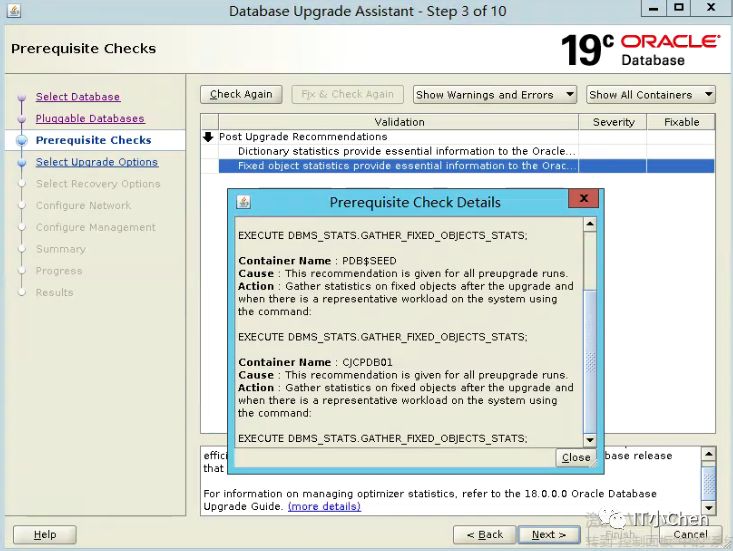Minimize the Database Upgrade Assistant window
Image resolution: width=733 pixels, height=551 pixels.
click(x=654, y=8)
